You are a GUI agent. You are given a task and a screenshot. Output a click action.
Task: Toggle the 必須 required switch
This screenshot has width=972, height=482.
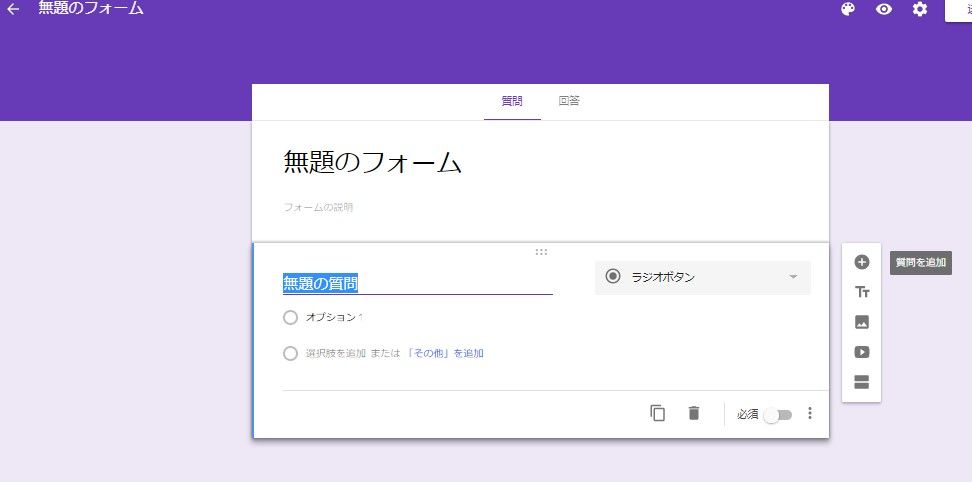pos(777,415)
